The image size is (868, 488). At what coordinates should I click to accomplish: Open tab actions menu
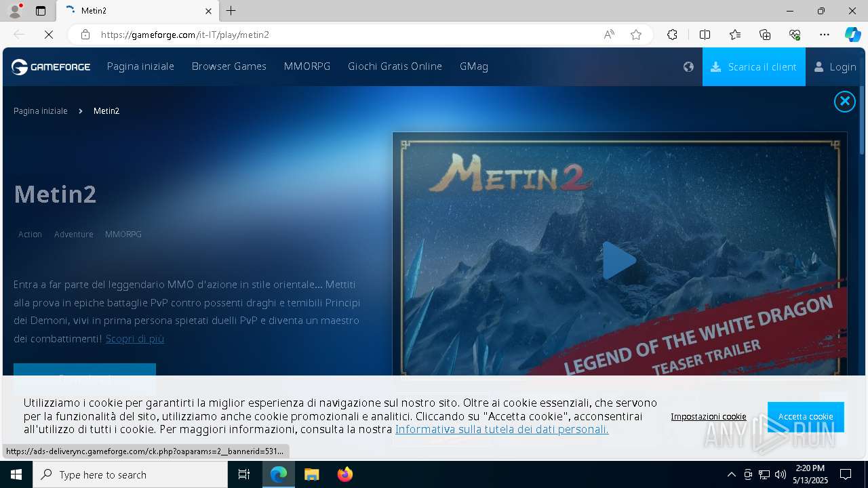[x=41, y=11]
